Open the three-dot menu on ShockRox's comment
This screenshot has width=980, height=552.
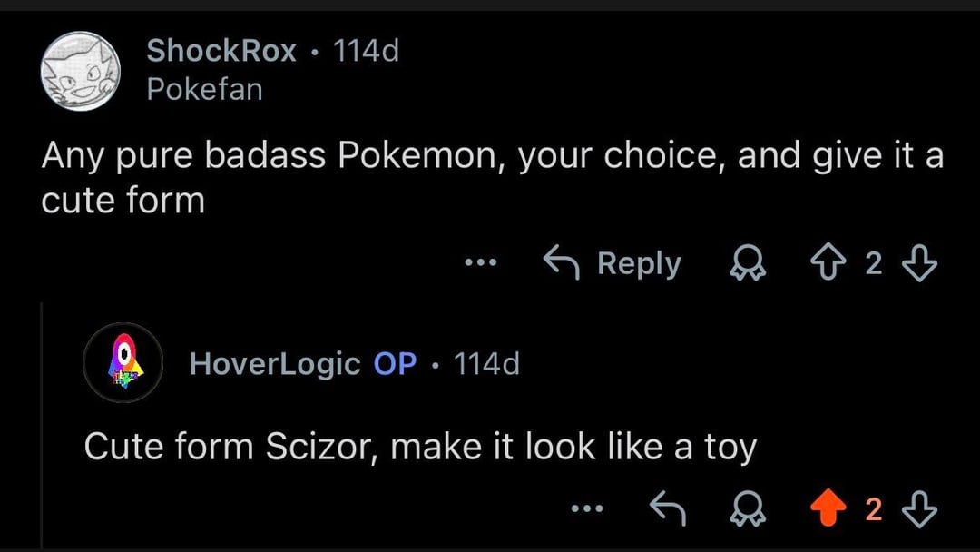[x=480, y=263]
